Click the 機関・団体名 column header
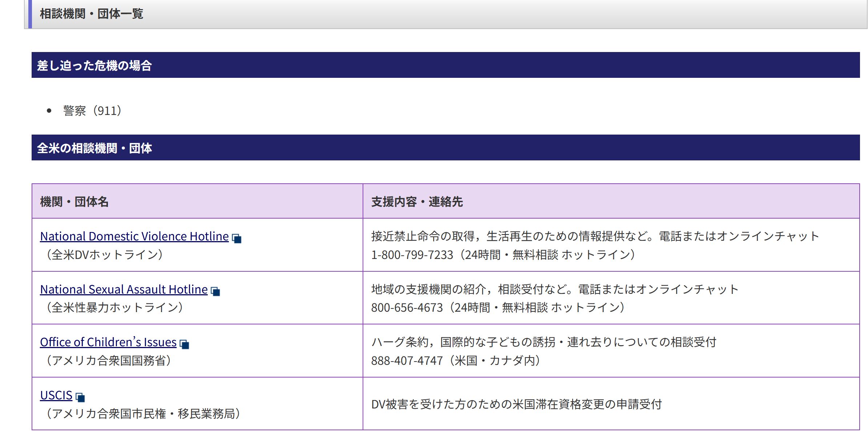The image size is (868, 435). tap(74, 201)
